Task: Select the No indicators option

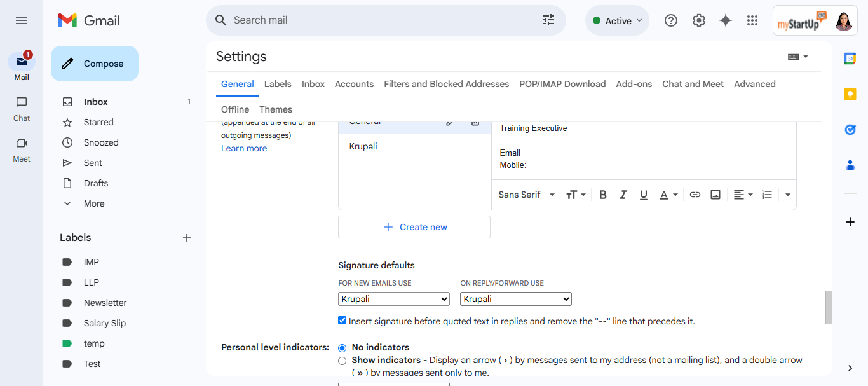Action: click(342, 348)
